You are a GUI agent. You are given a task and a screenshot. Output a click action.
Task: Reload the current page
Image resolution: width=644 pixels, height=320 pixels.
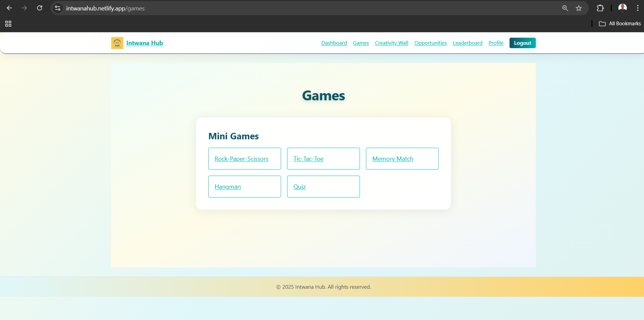(39, 8)
